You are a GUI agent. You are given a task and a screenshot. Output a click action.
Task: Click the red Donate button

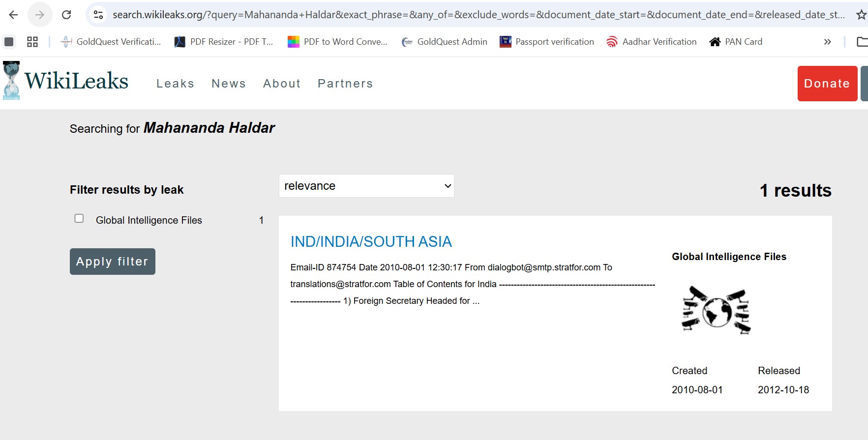827,84
